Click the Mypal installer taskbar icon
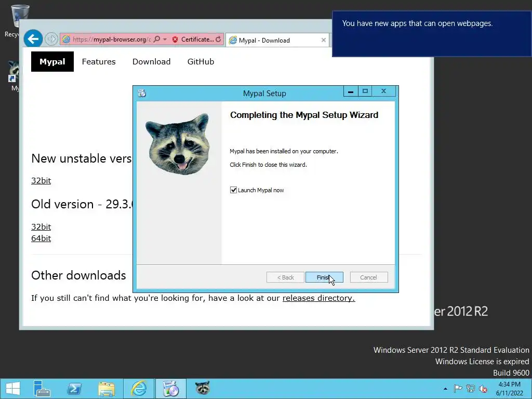This screenshot has height=399, width=532. coord(170,389)
